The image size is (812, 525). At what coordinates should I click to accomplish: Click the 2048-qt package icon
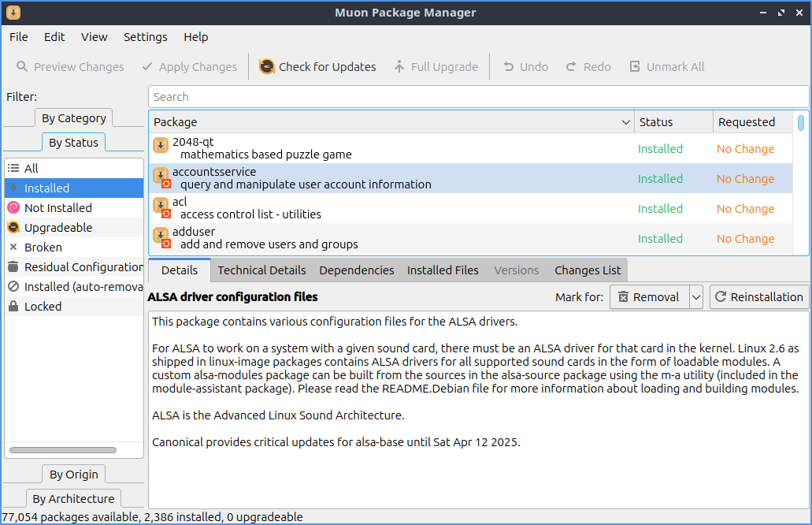(161, 145)
